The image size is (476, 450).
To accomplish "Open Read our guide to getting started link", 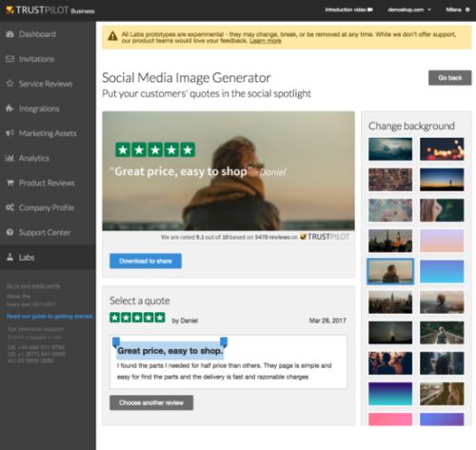I will tap(50, 316).
